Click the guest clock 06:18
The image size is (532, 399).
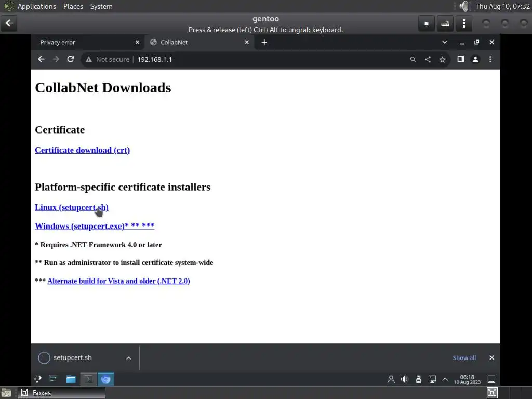[x=467, y=379]
